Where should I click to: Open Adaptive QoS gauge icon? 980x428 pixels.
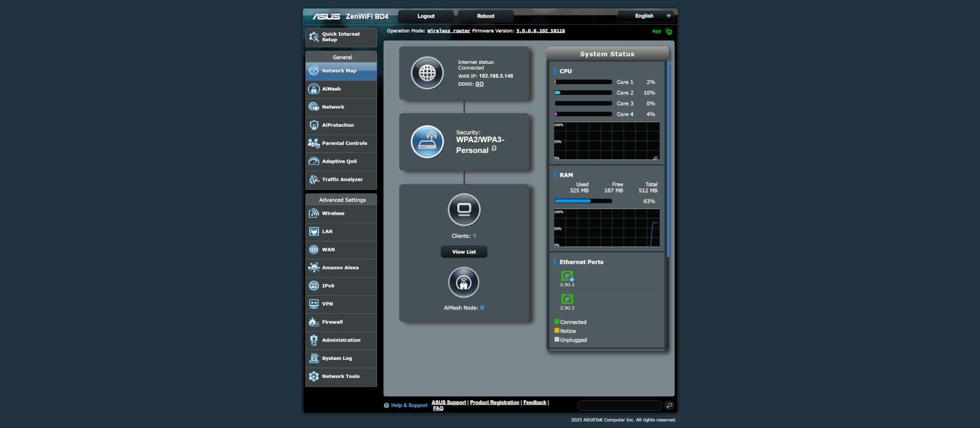pyautogui.click(x=314, y=162)
